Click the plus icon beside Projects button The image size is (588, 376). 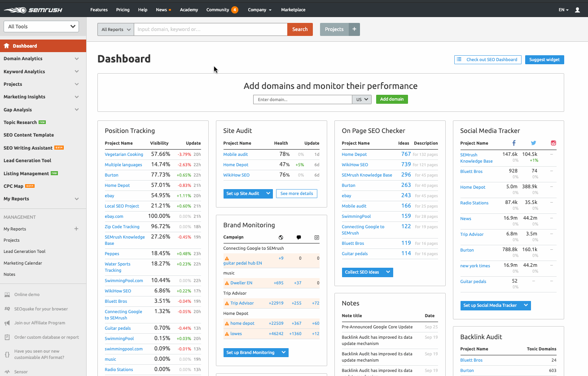(354, 29)
